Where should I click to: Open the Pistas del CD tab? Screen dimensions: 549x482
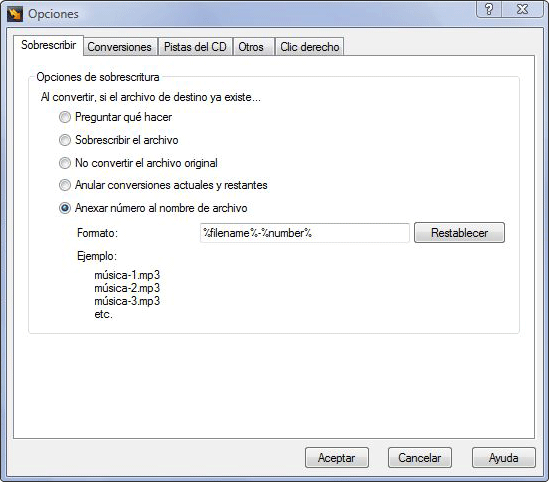tap(195, 47)
